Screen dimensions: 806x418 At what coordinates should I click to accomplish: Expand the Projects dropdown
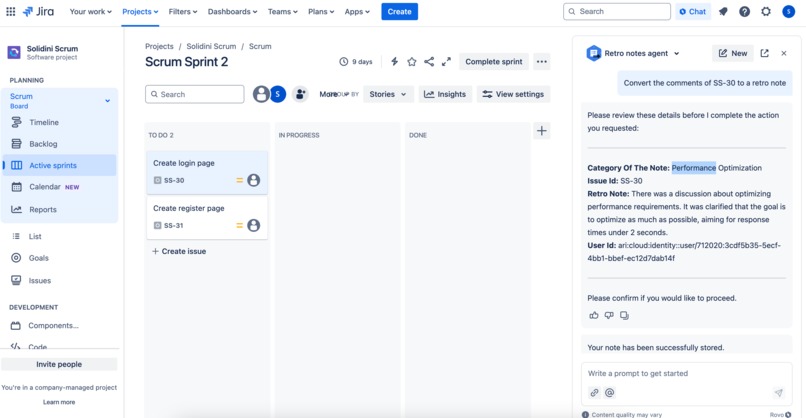point(140,11)
